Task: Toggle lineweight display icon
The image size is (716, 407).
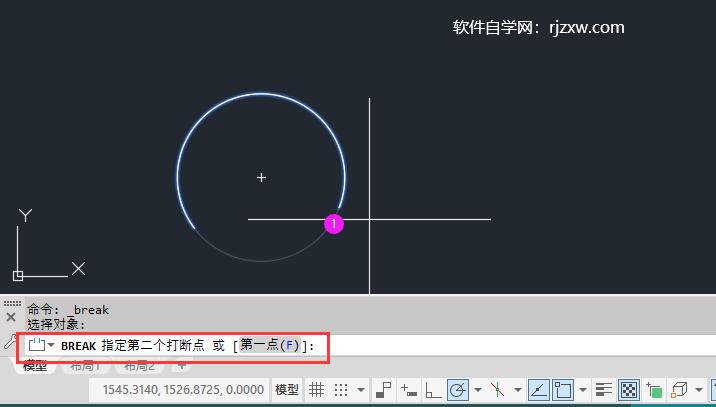Action: click(x=604, y=390)
